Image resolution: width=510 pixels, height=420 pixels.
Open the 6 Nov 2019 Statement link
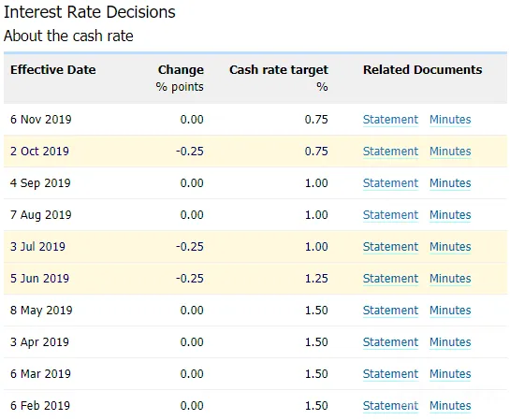pos(390,120)
